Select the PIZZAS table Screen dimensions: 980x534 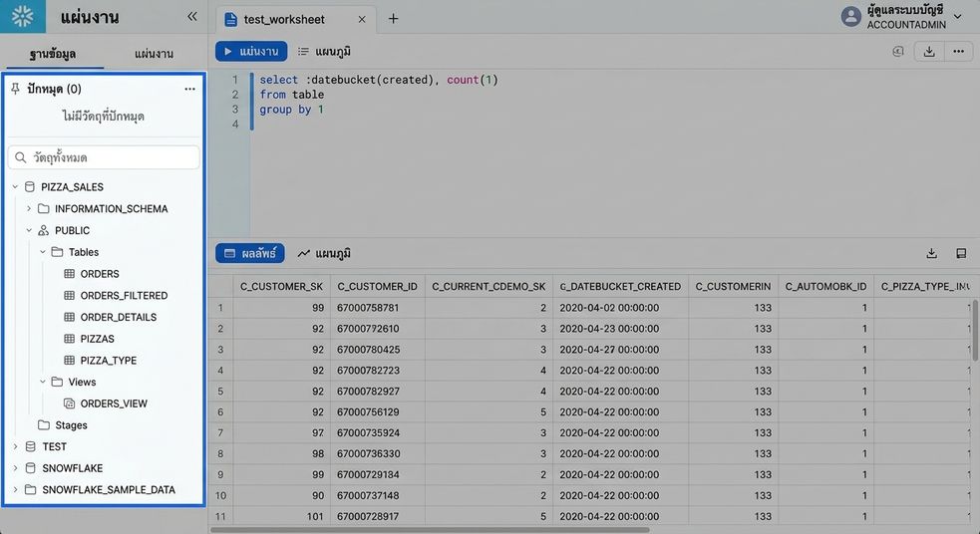point(97,339)
